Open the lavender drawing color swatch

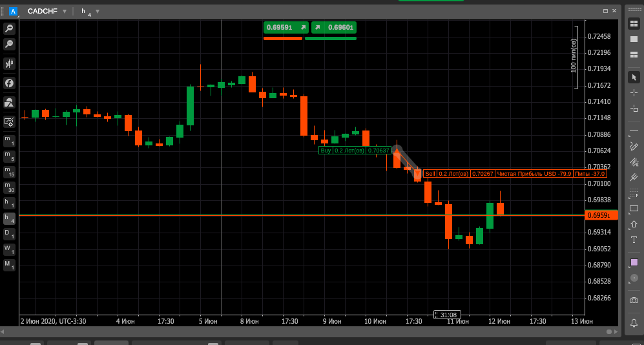[x=634, y=262]
